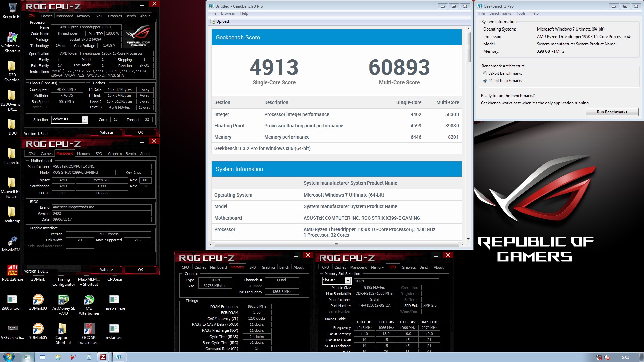
Task: Click the scroll-down arrow in the Geekbench results window
Action: point(468,239)
